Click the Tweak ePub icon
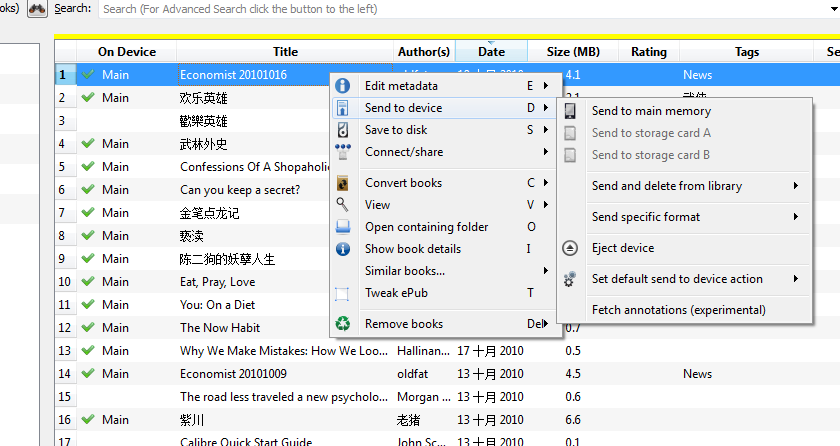The height and width of the screenshot is (446, 840). pos(342,293)
